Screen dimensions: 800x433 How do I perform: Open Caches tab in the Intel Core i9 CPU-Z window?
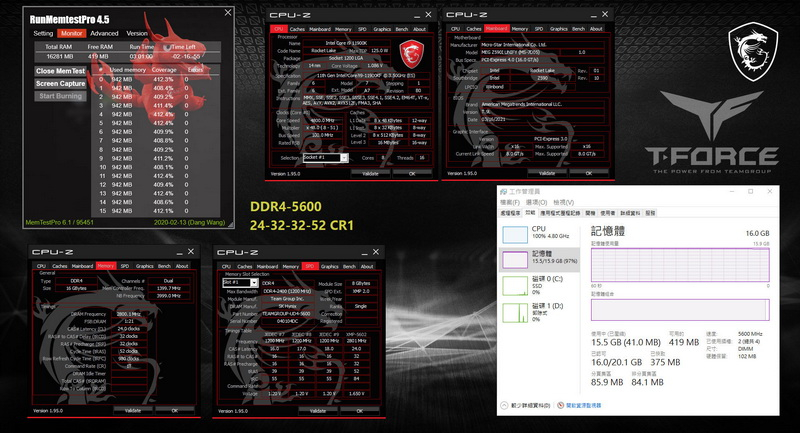click(297, 29)
